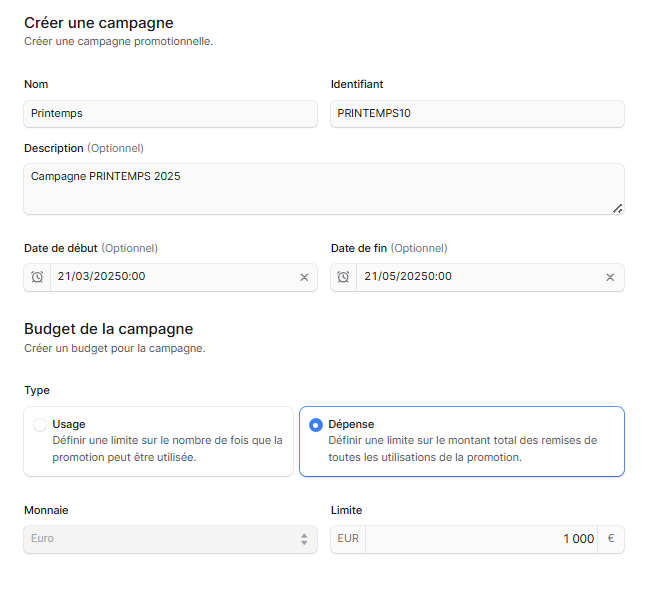The height and width of the screenshot is (590, 651).
Task: Click the euro symbol in Limite field
Action: tap(611, 539)
